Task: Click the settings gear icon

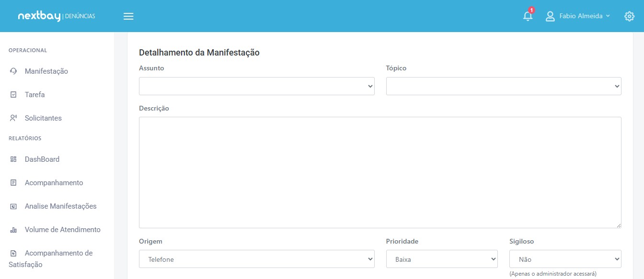Action: (x=629, y=16)
